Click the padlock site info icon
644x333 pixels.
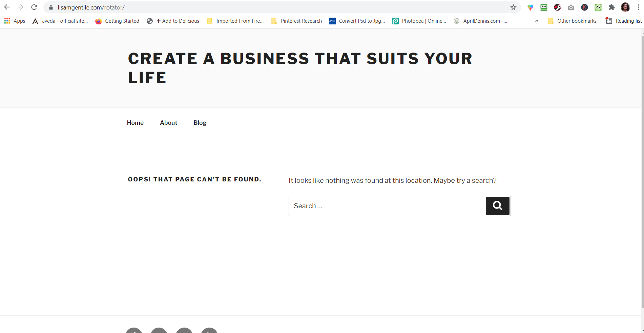pyautogui.click(x=51, y=7)
